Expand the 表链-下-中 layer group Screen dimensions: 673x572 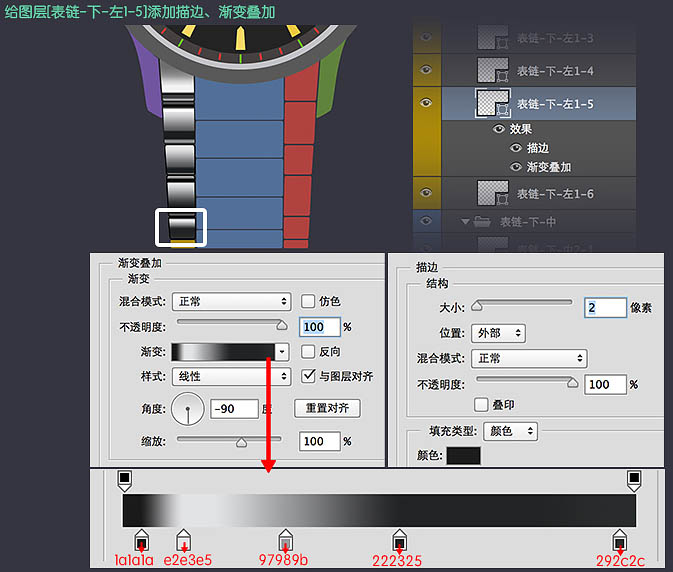point(465,221)
